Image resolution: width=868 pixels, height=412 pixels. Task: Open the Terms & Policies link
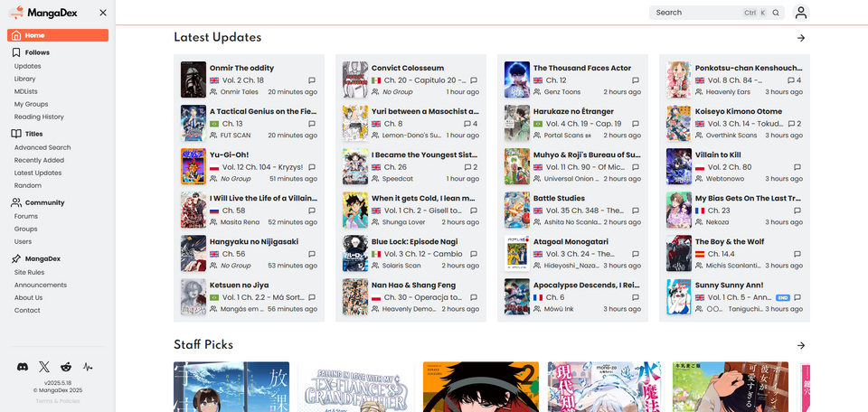58,401
